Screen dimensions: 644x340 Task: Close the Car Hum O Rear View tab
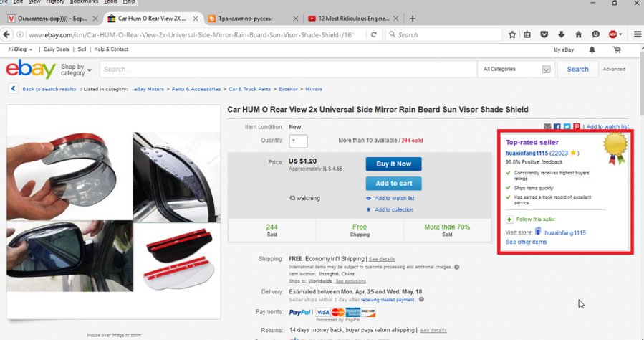(196, 19)
